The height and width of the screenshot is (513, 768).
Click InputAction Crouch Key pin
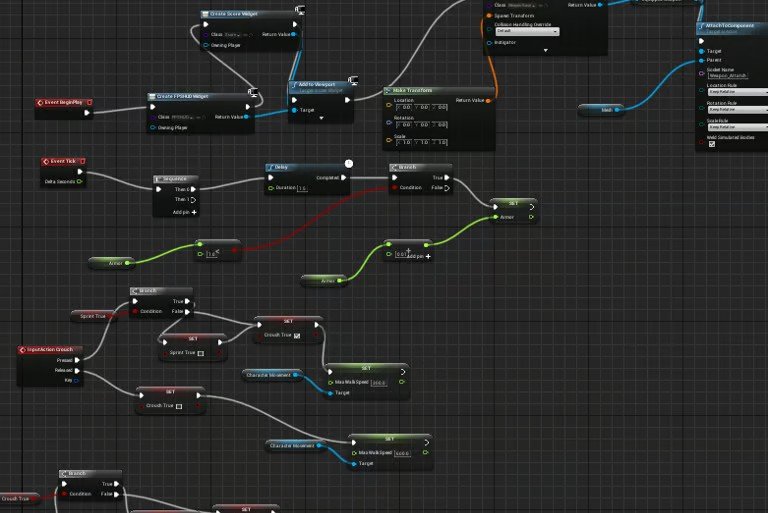[76, 380]
